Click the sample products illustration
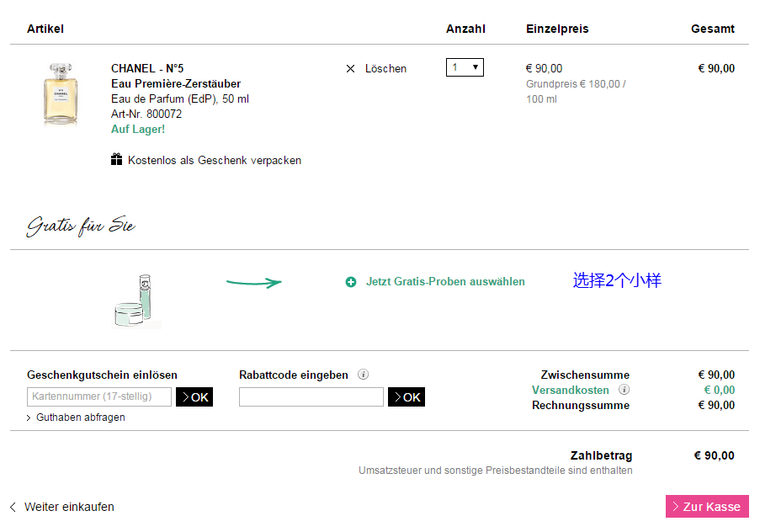Screen dimensions: 760x532 [x=136, y=301]
